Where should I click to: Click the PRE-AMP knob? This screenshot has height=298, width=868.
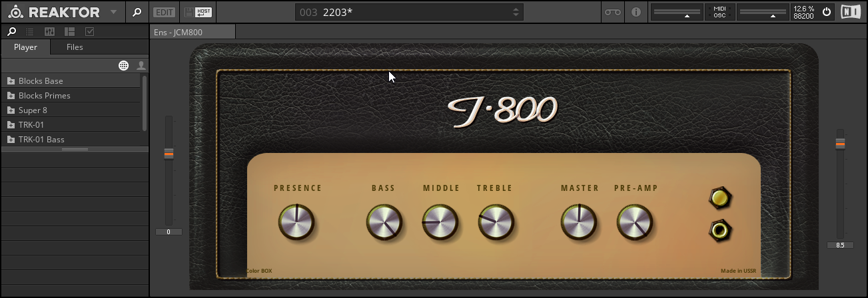click(x=635, y=222)
